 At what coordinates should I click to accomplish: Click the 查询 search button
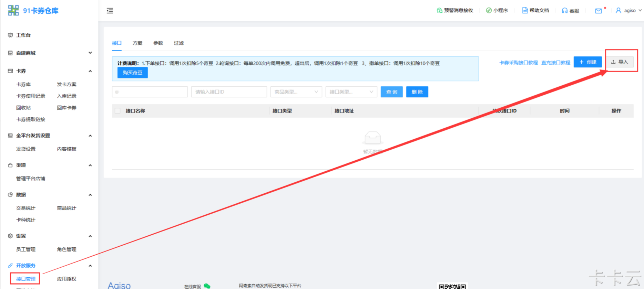click(392, 92)
